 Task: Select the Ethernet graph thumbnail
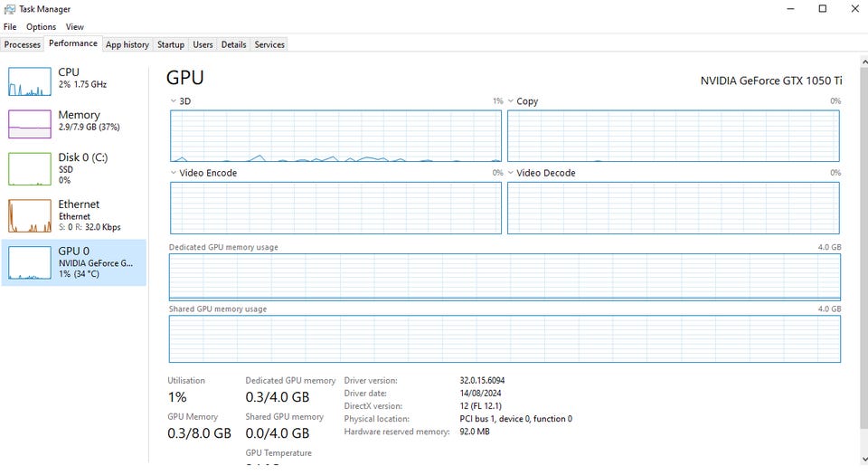coord(29,216)
